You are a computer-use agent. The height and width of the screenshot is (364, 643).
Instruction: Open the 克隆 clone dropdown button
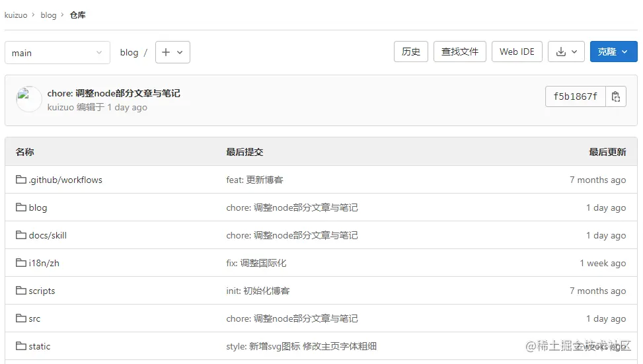(613, 52)
